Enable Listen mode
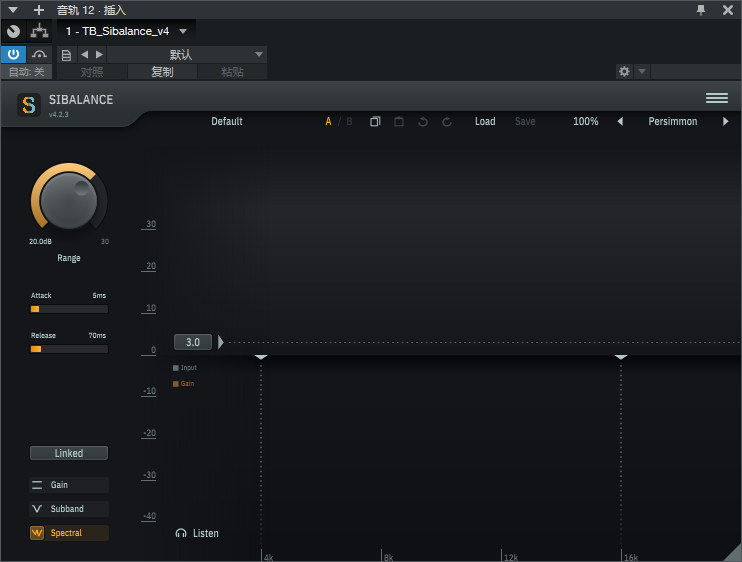This screenshot has width=742, height=562. tap(197, 533)
